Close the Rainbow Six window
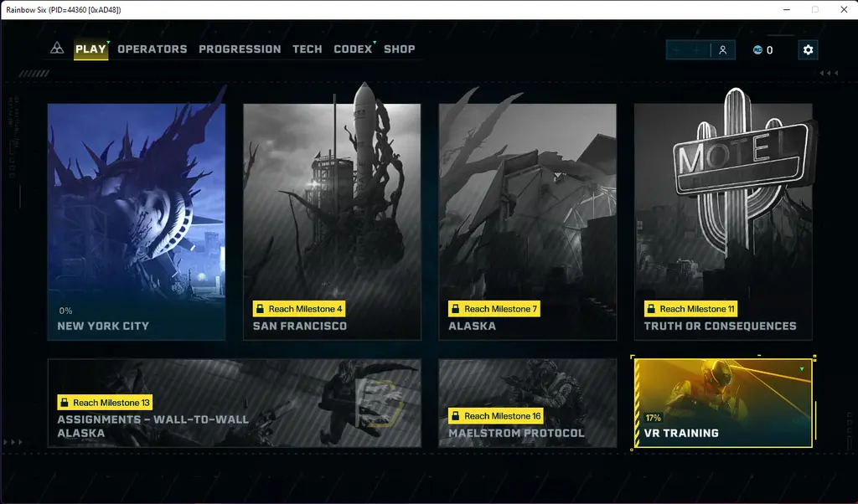This screenshot has width=858, height=504. [x=844, y=10]
